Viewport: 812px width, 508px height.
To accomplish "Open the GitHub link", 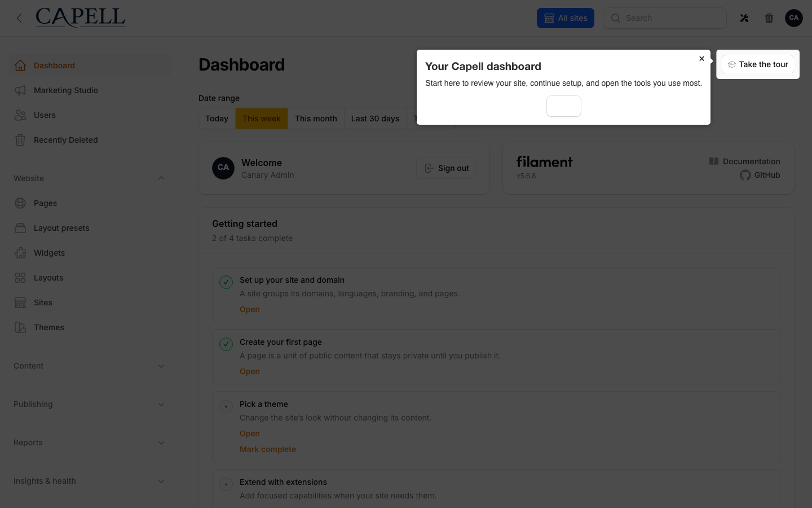I will click(x=760, y=175).
